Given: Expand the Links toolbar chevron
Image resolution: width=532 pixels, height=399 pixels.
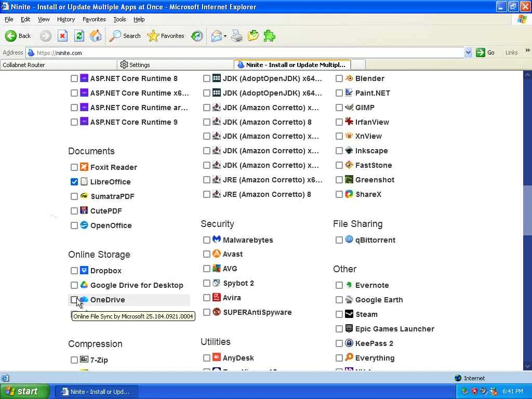Looking at the screenshot, I should point(528,50).
